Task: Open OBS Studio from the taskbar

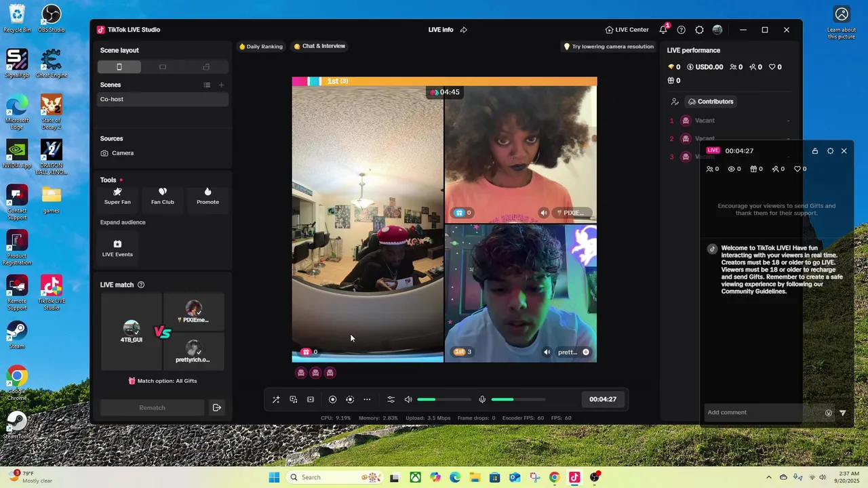Action: 595,477
